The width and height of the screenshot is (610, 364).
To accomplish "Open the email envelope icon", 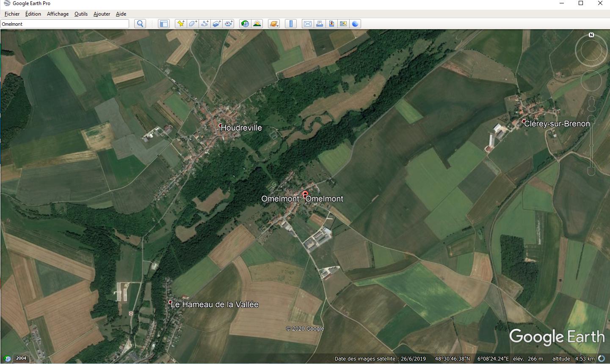I will click(308, 24).
